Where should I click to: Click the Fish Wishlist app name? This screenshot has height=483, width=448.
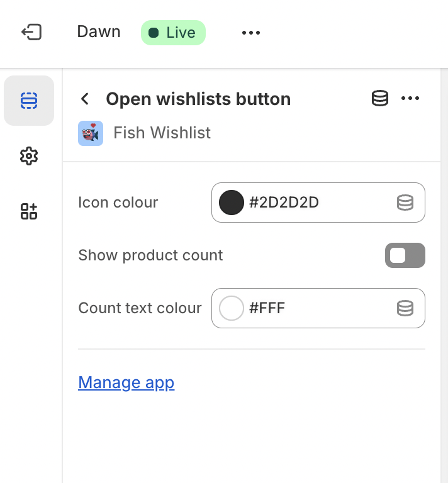point(162,133)
